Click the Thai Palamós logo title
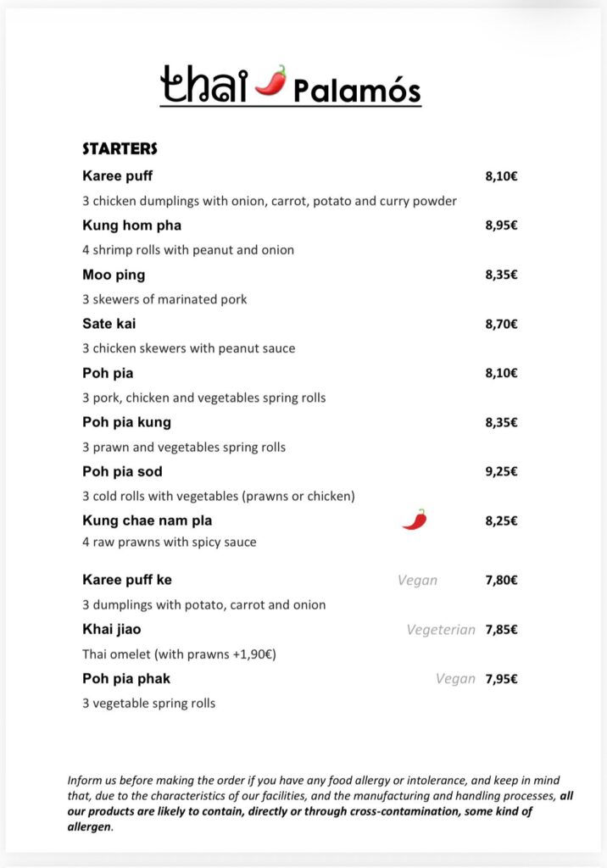 click(290, 86)
